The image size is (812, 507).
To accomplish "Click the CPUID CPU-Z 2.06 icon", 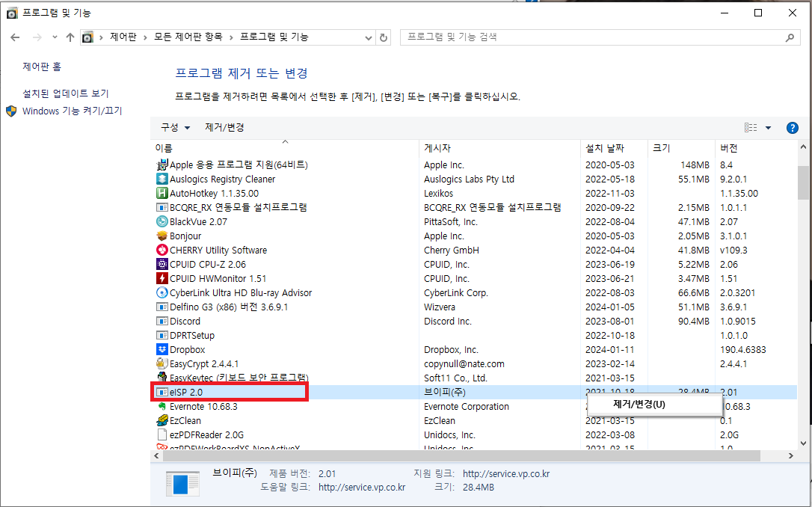I will click(x=162, y=264).
